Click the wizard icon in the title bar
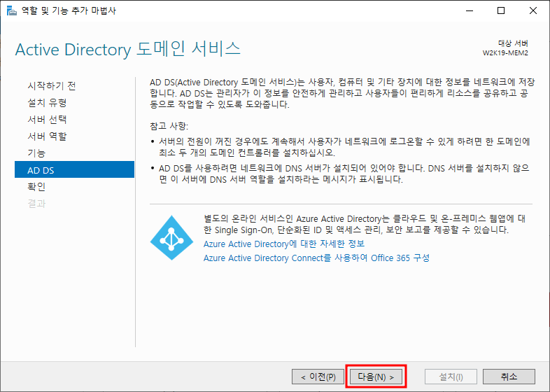The height and width of the screenshot is (392, 550). tap(12, 10)
